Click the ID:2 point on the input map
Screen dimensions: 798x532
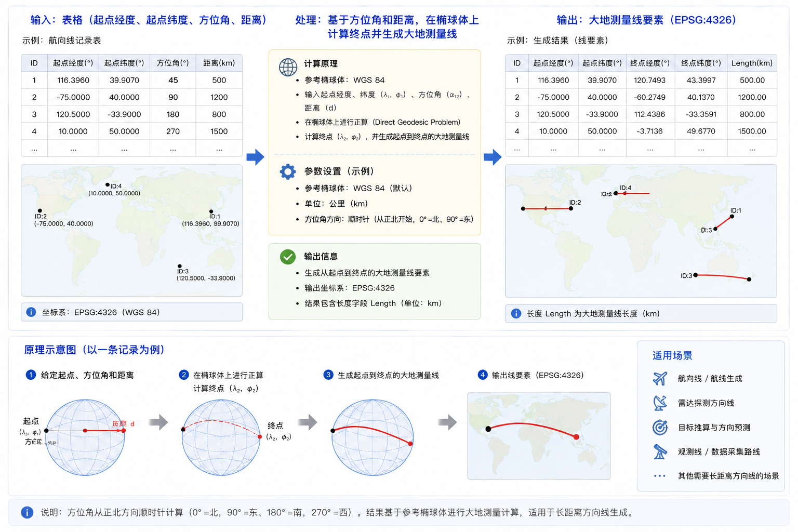point(40,210)
